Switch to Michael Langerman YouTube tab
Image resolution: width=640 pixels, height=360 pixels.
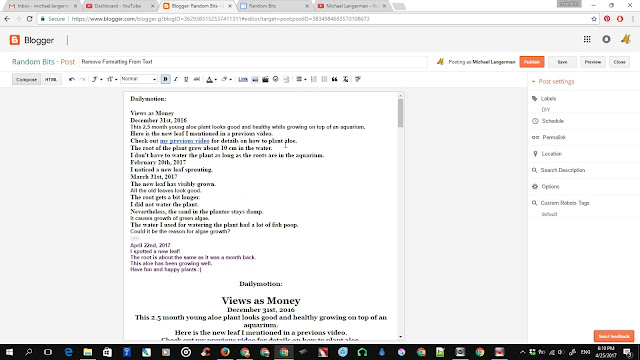click(x=351, y=6)
